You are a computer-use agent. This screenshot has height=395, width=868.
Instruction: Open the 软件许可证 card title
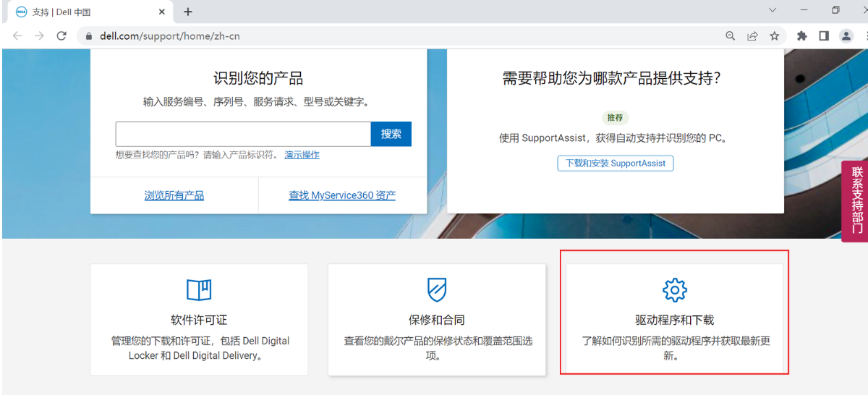[x=199, y=320]
